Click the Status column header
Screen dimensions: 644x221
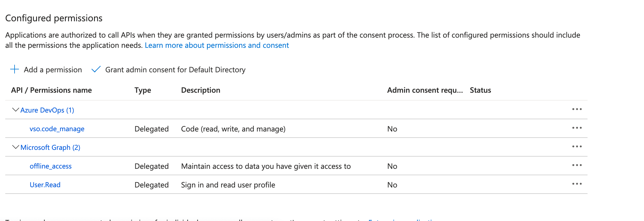pos(480,90)
